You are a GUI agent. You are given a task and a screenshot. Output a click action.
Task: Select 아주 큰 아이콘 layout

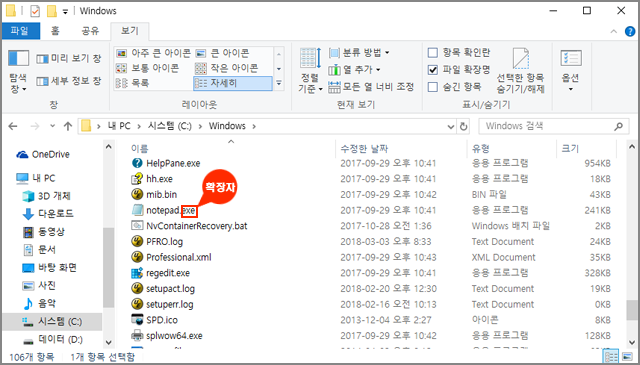(x=153, y=53)
